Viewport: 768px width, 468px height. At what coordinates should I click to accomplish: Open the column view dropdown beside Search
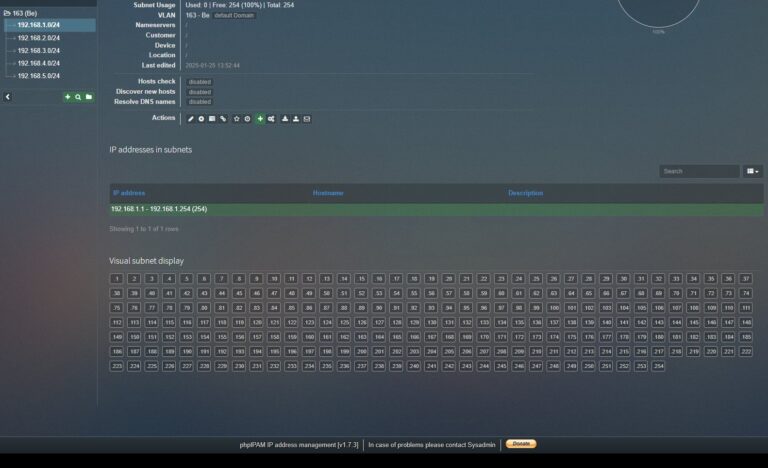753,171
